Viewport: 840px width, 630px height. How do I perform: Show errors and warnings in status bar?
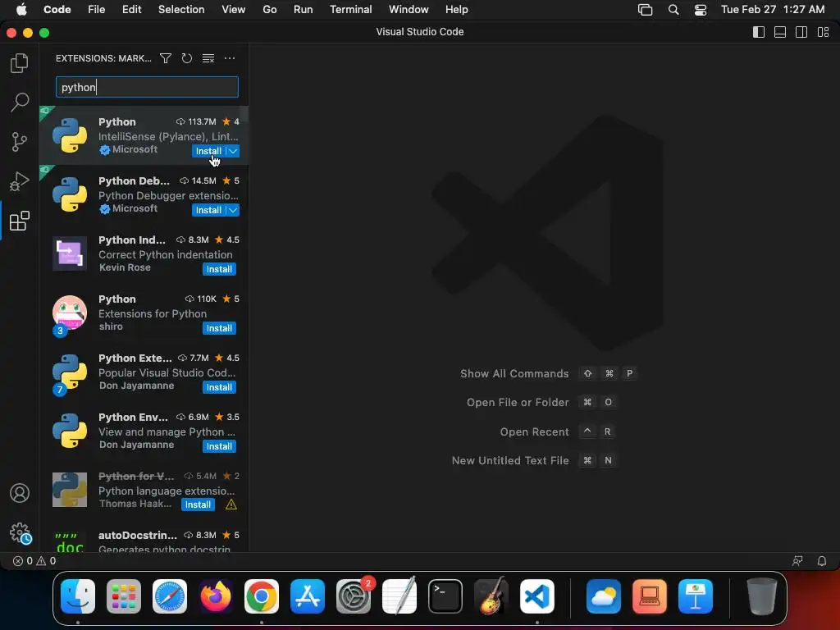pyautogui.click(x=34, y=561)
